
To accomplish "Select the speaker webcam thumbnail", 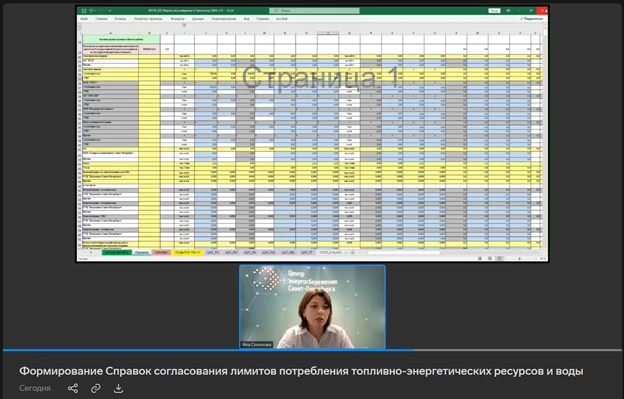I will coord(312,307).
